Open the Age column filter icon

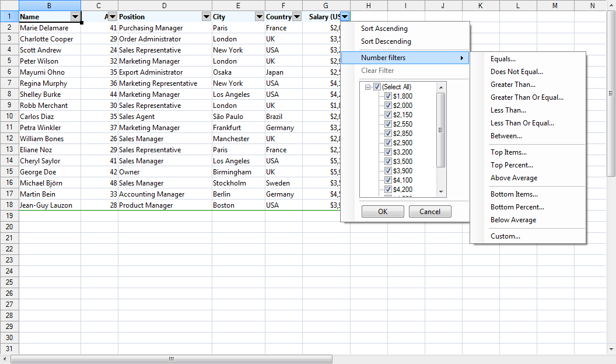(x=112, y=16)
